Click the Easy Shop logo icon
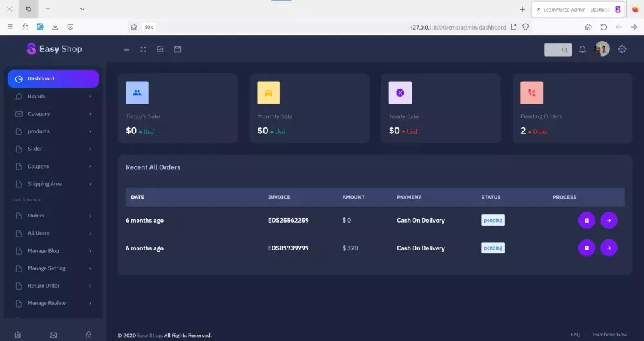644x341 pixels. click(x=31, y=49)
